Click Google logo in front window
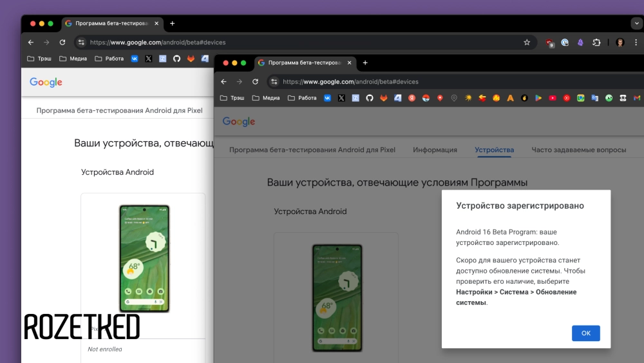Viewport: 644px width, 363px height. (239, 122)
